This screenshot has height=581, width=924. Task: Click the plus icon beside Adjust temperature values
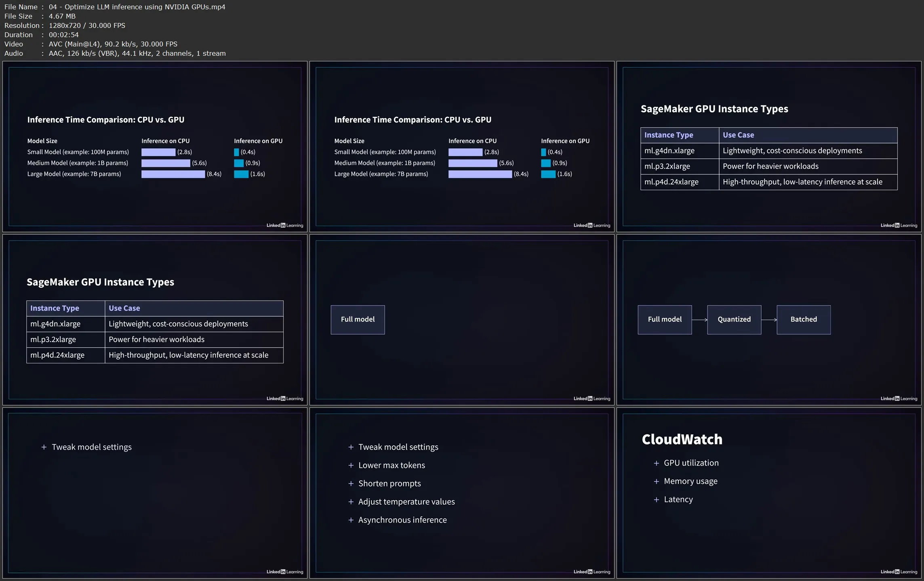(x=351, y=501)
